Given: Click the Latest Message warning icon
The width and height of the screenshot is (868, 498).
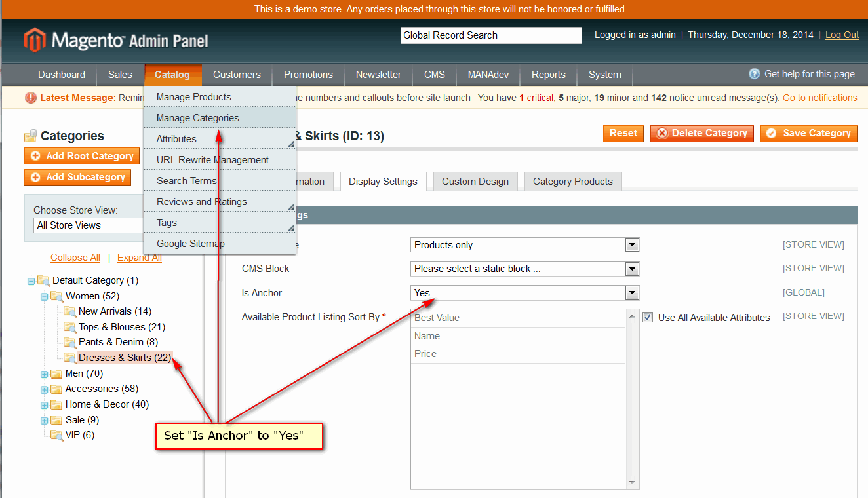Looking at the screenshot, I should pos(31,98).
